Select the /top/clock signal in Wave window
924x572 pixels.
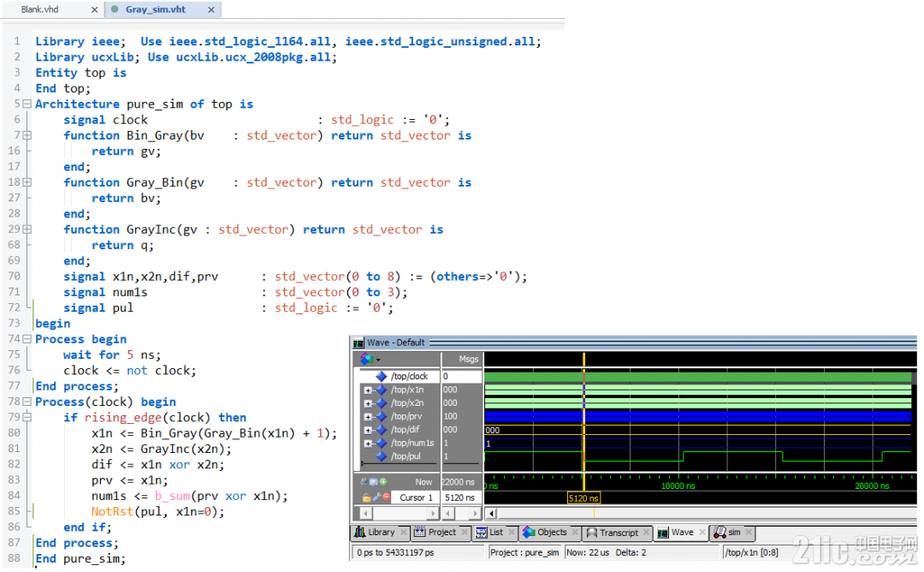410,376
